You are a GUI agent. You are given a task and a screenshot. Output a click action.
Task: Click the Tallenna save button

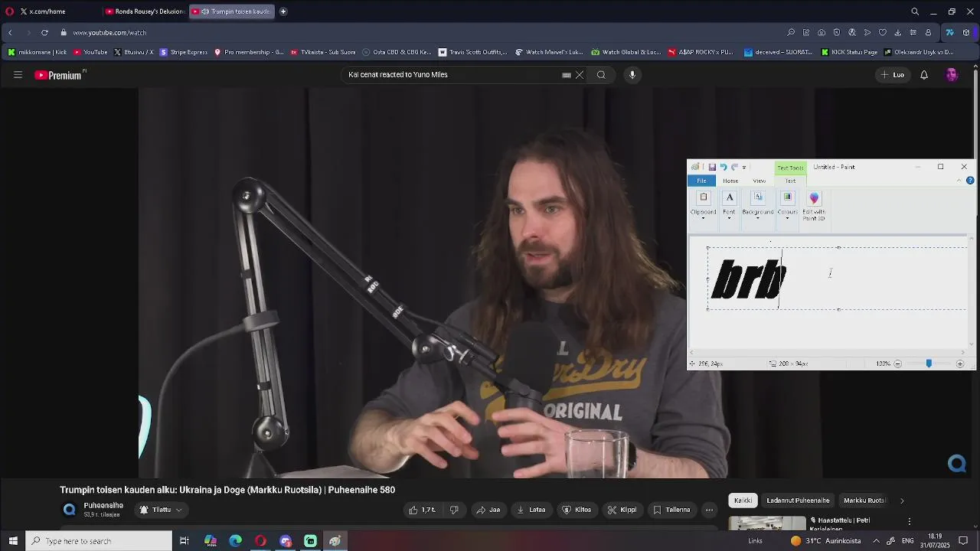coord(671,510)
